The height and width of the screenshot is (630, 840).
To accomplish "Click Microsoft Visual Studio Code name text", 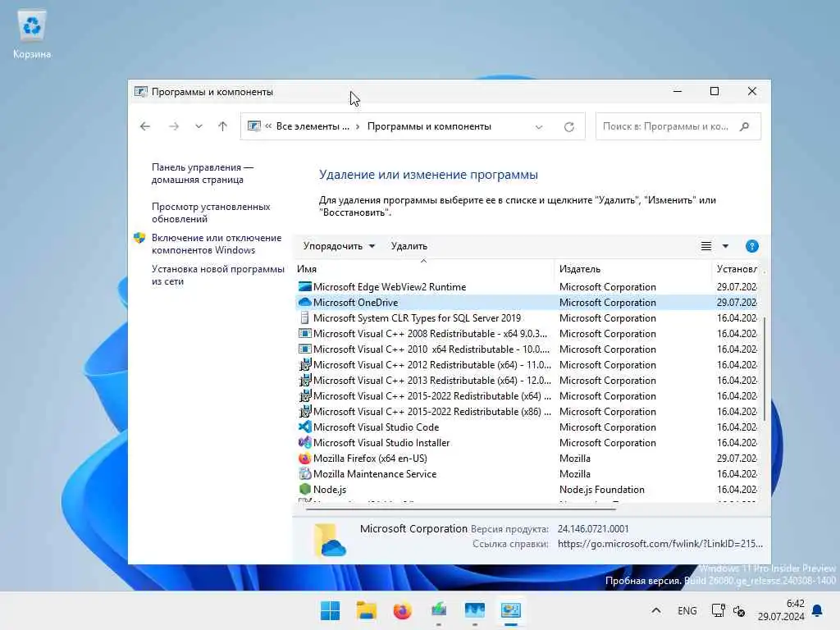I will click(376, 427).
